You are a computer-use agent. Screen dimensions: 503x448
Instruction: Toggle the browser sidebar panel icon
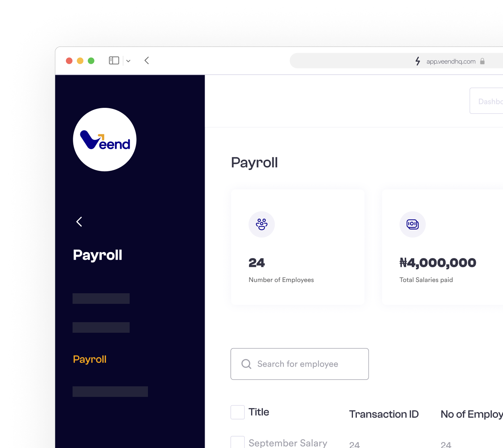[x=114, y=61]
